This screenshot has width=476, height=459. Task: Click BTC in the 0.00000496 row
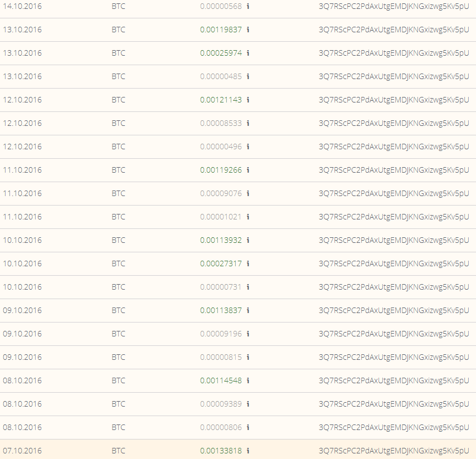(118, 147)
